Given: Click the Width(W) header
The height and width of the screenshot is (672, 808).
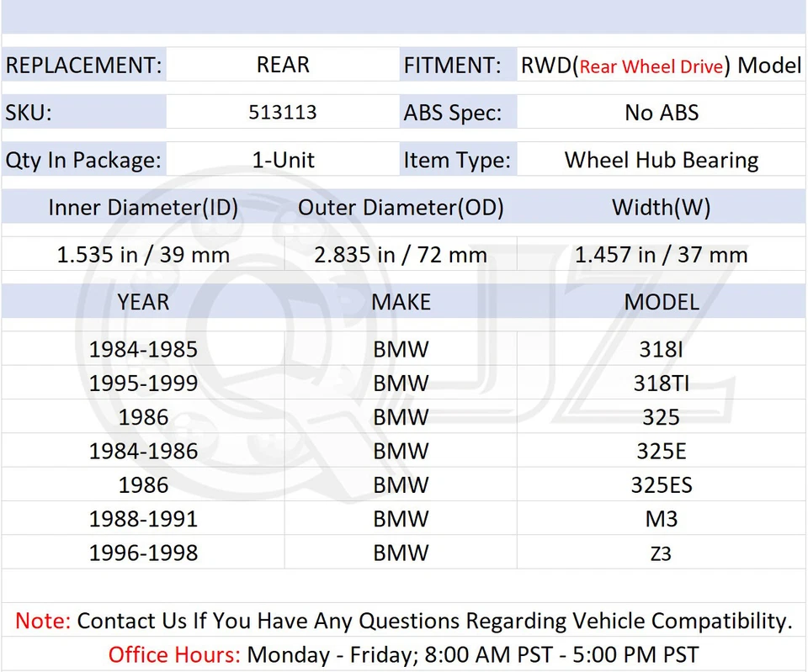Looking at the screenshot, I should pyautogui.click(x=662, y=208).
